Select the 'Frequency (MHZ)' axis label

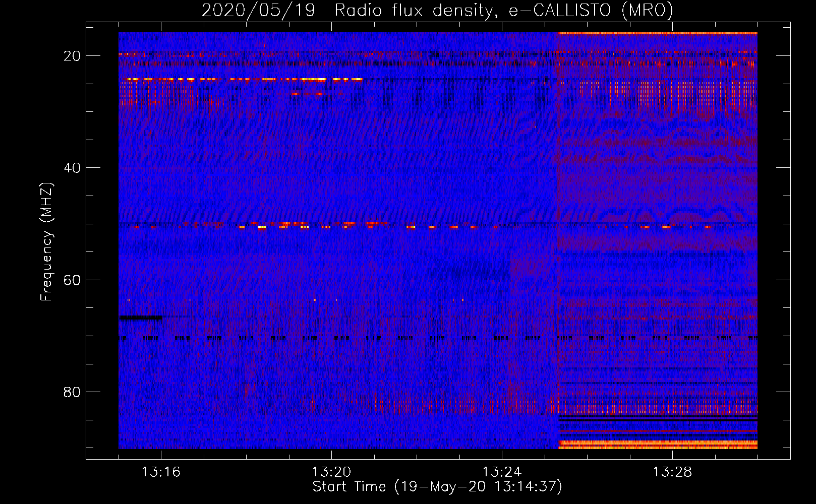tap(46, 242)
